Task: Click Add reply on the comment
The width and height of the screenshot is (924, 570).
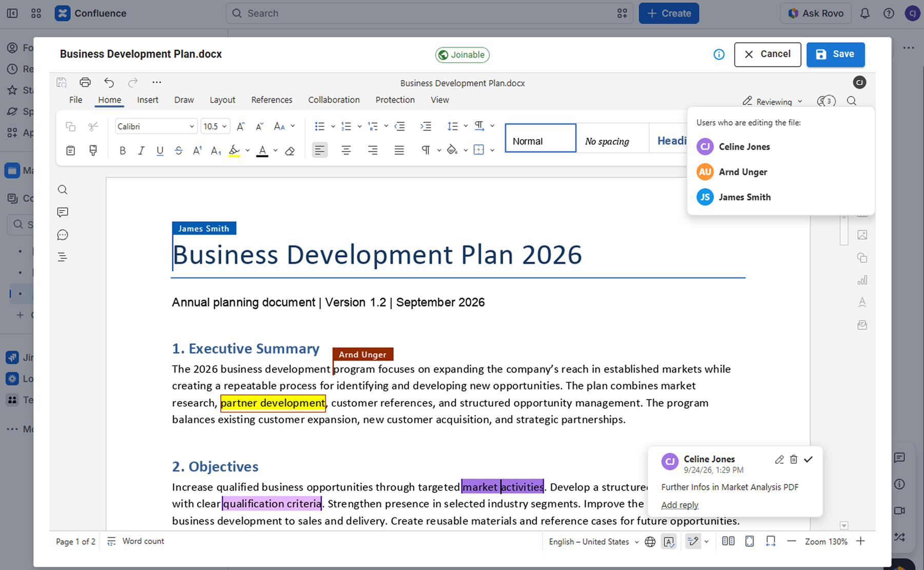Action: pyautogui.click(x=680, y=505)
